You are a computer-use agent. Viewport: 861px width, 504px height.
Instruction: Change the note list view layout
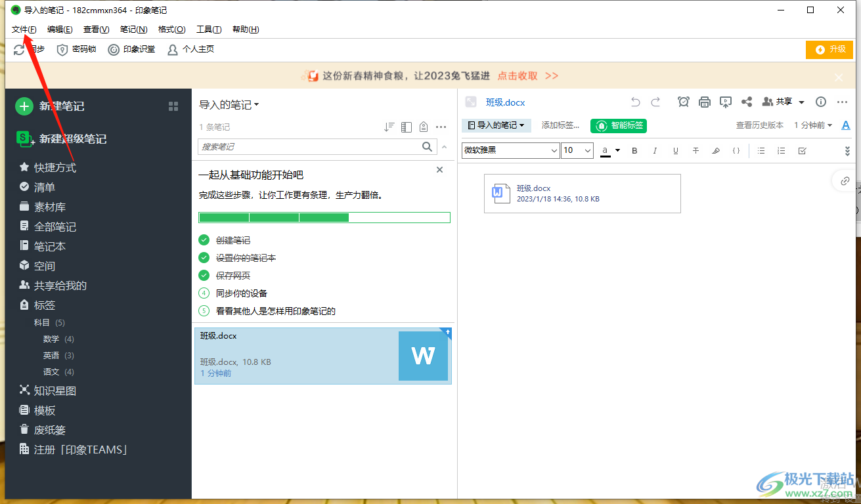point(407,127)
